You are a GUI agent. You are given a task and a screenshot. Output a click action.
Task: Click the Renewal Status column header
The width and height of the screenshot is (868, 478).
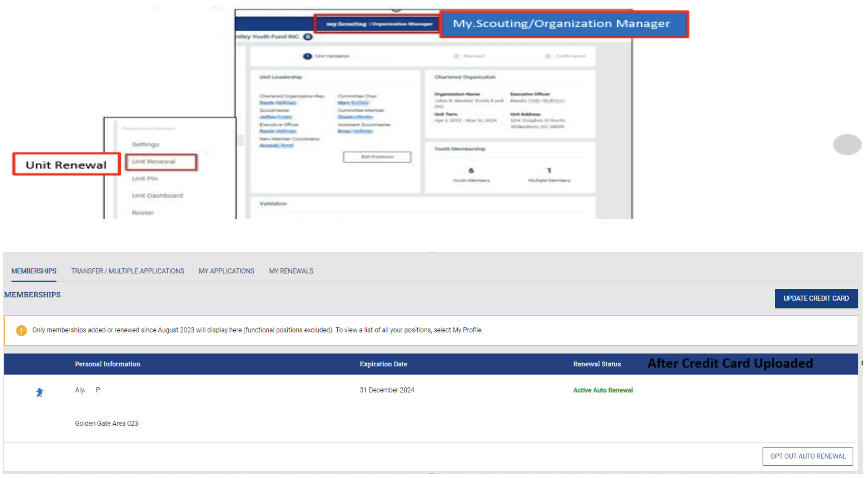click(597, 364)
